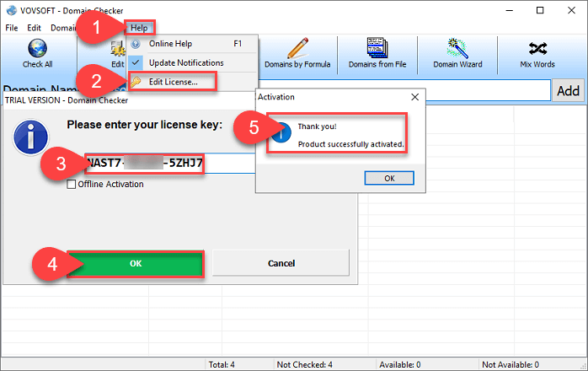Click 'Product successfully activated.' message text
Screen dimensions: 588x371
click(350, 144)
